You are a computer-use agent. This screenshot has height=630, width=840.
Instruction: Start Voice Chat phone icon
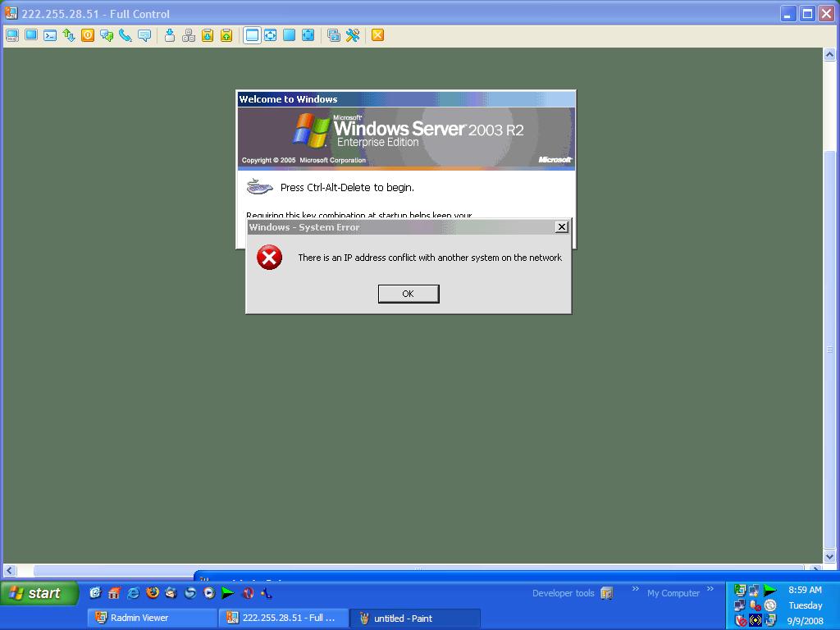pyautogui.click(x=126, y=35)
